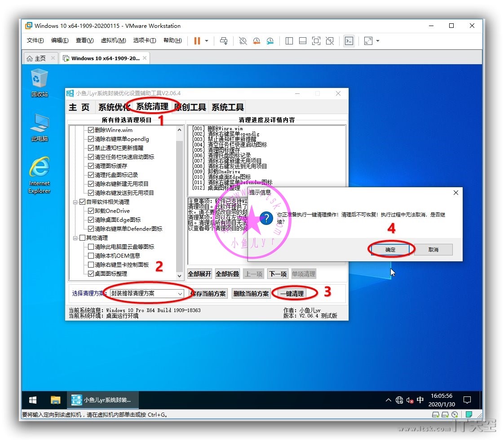Image resolution: width=504 pixels, height=440 pixels.
Task: Collapse the 自带软件相关清理 tree node
Action: 75,202
